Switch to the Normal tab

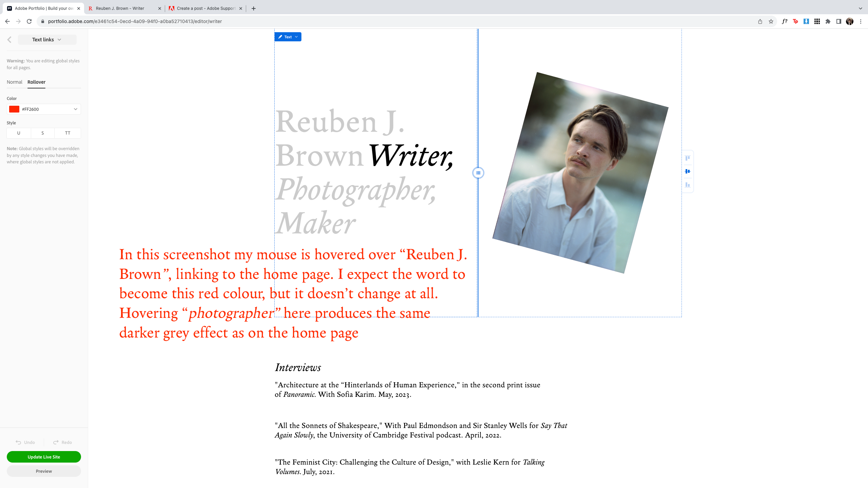(15, 82)
